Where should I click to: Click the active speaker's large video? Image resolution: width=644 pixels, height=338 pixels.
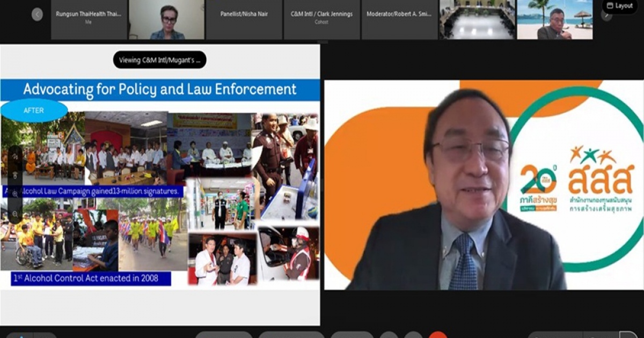coord(483,185)
